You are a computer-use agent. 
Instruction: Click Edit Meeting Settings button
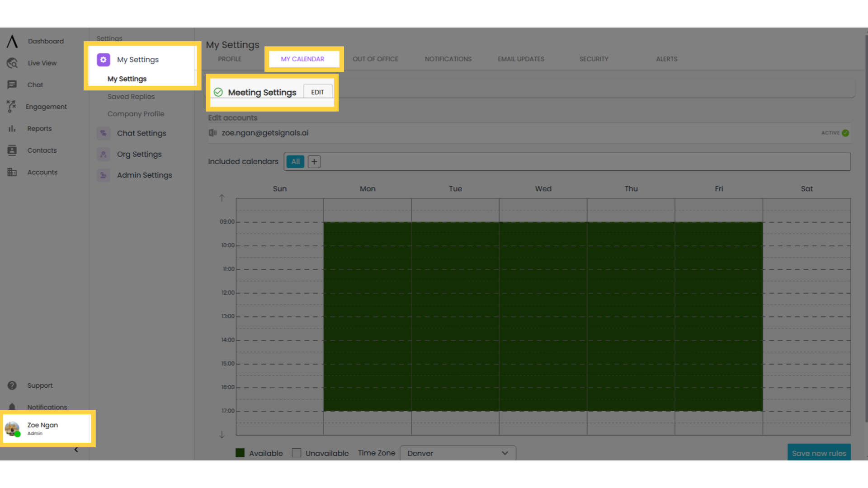coord(317,92)
